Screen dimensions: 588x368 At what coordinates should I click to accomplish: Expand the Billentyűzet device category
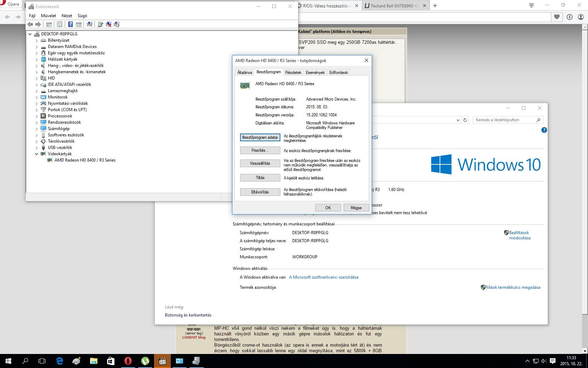[36, 40]
